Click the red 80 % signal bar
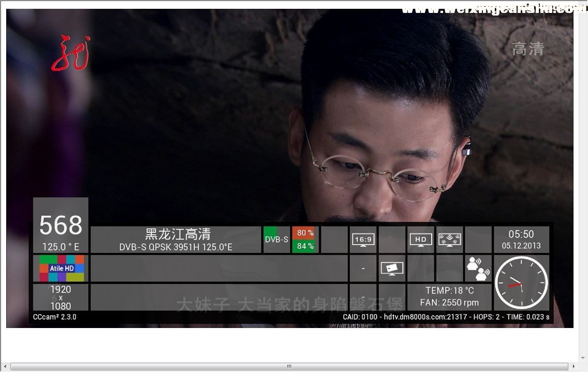This screenshot has height=372, width=588. click(x=305, y=233)
